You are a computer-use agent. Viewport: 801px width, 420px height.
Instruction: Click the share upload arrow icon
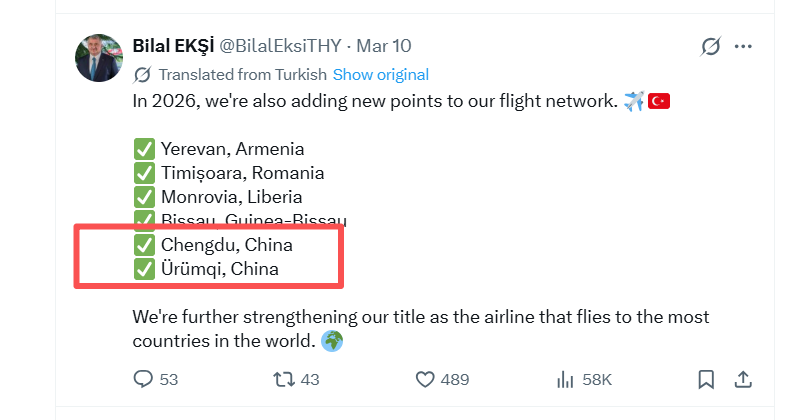[743, 379]
